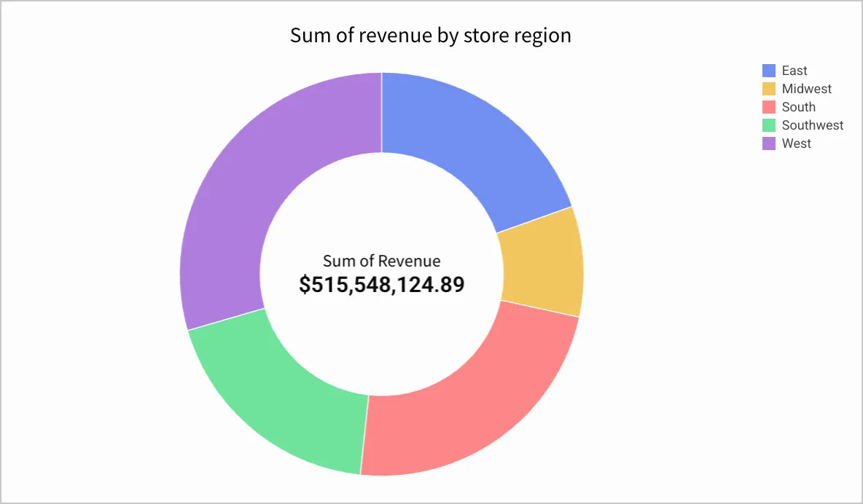The height and width of the screenshot is (504, 863).
Task: Click the 'Sum of Revenue' center label
Action: point(381,261)
